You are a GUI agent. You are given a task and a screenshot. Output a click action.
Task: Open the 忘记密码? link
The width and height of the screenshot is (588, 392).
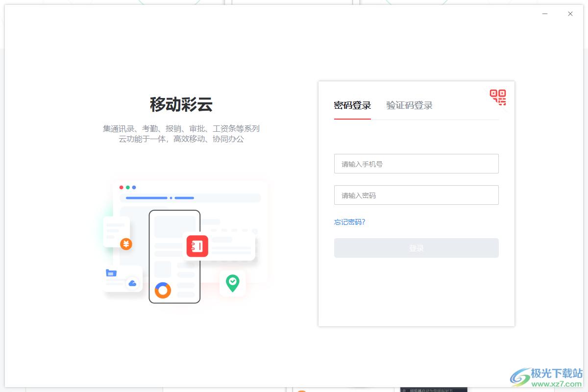tap(349, 222)
